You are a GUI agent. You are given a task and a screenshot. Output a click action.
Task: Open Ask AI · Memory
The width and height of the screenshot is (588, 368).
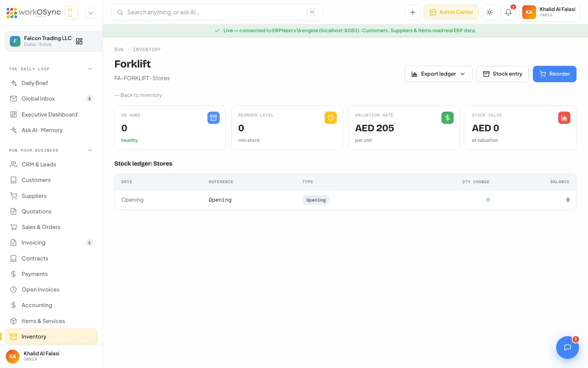tap(51, 130)
